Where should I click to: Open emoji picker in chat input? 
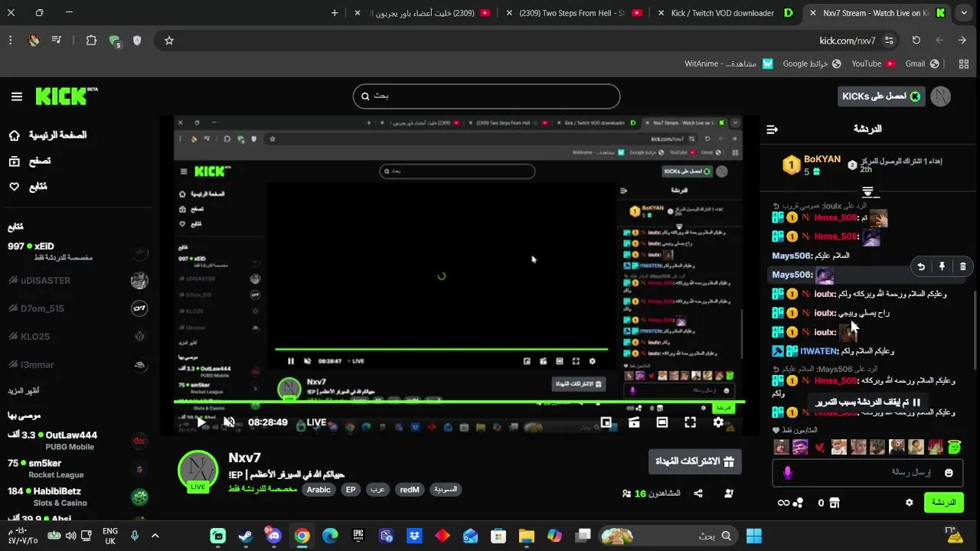click(x=949, y=473)
